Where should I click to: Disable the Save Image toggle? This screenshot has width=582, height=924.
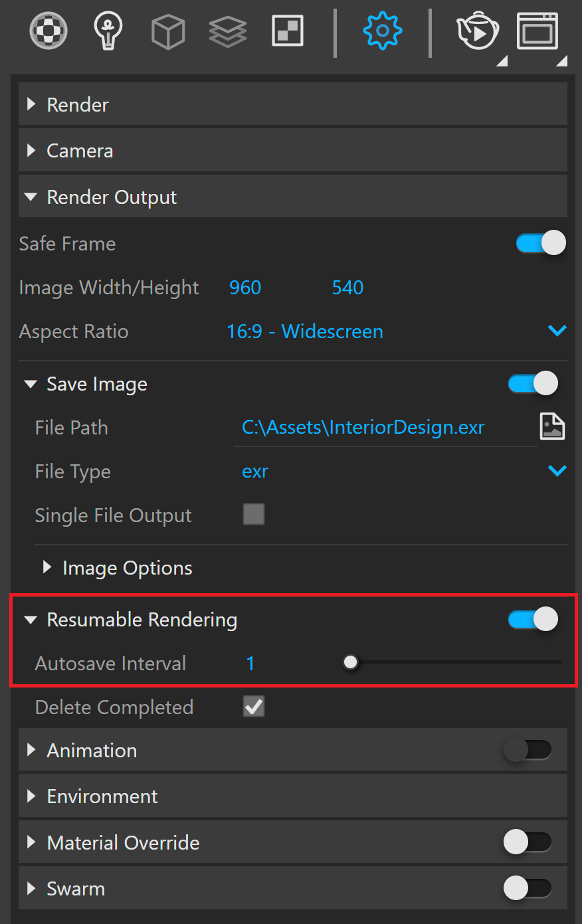[x=533, y=383]
